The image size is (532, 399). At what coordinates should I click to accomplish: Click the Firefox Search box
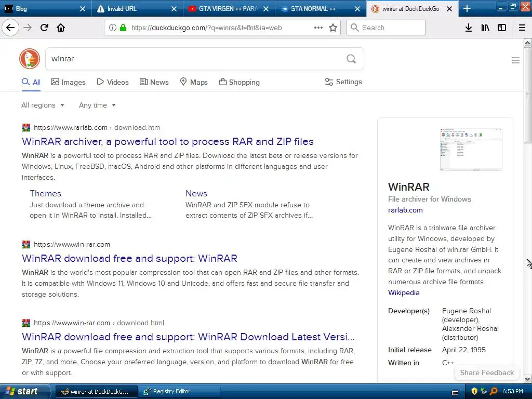click(x=386, y=28)
